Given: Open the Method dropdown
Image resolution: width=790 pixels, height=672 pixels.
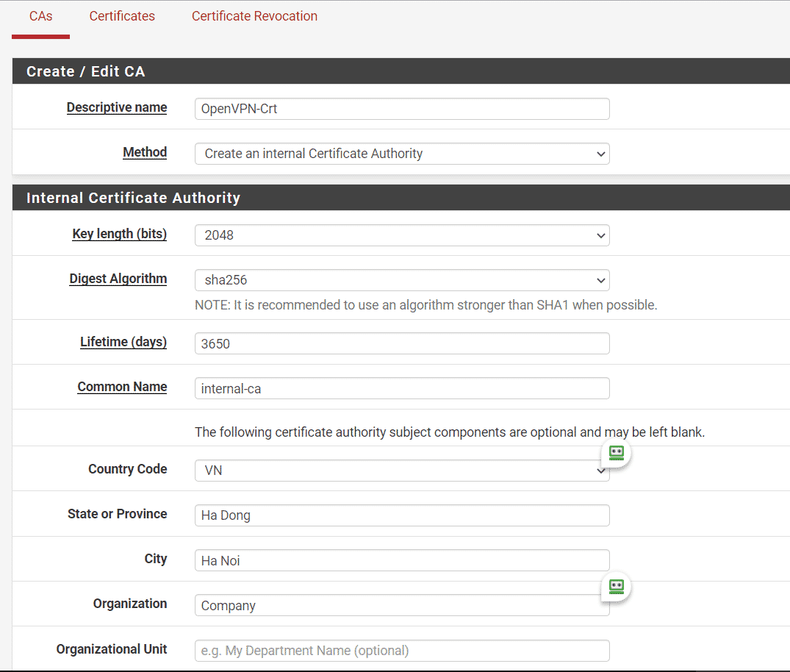Looking at the screenshot, I should coord(401,154).
